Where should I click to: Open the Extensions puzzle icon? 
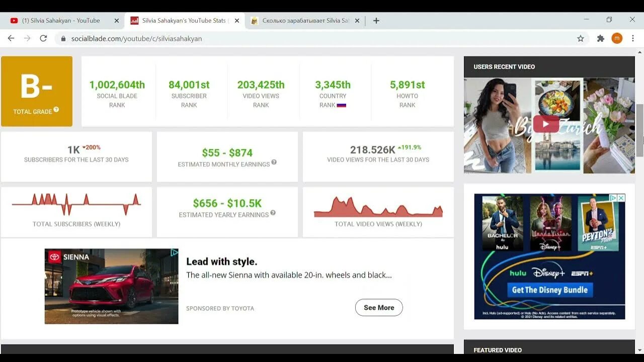[x=600, y=38]
